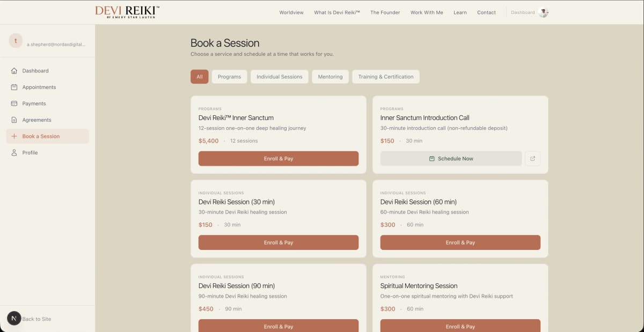The image size is (644, 332).
Task: Open Agreements using the document icon
Action: 13,120
